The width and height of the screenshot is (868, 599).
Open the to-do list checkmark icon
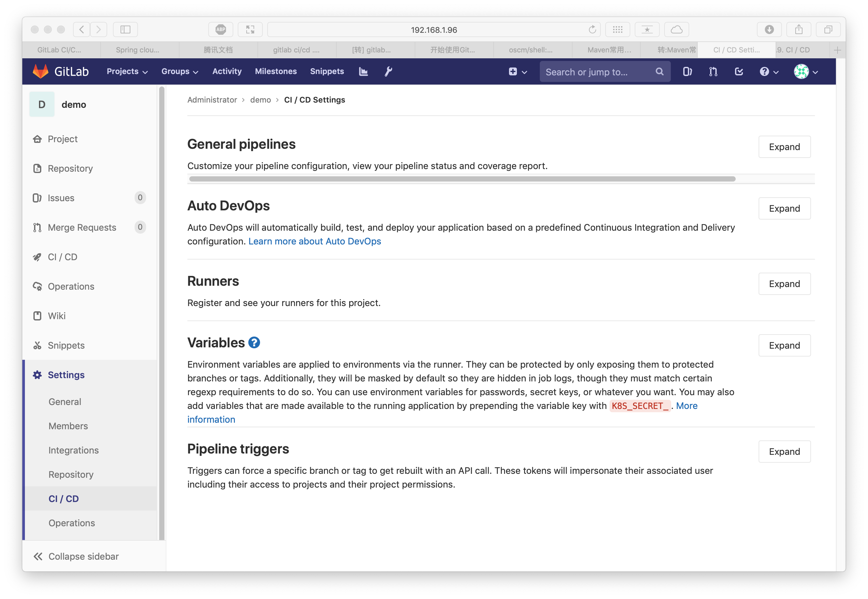pos(739,72)
